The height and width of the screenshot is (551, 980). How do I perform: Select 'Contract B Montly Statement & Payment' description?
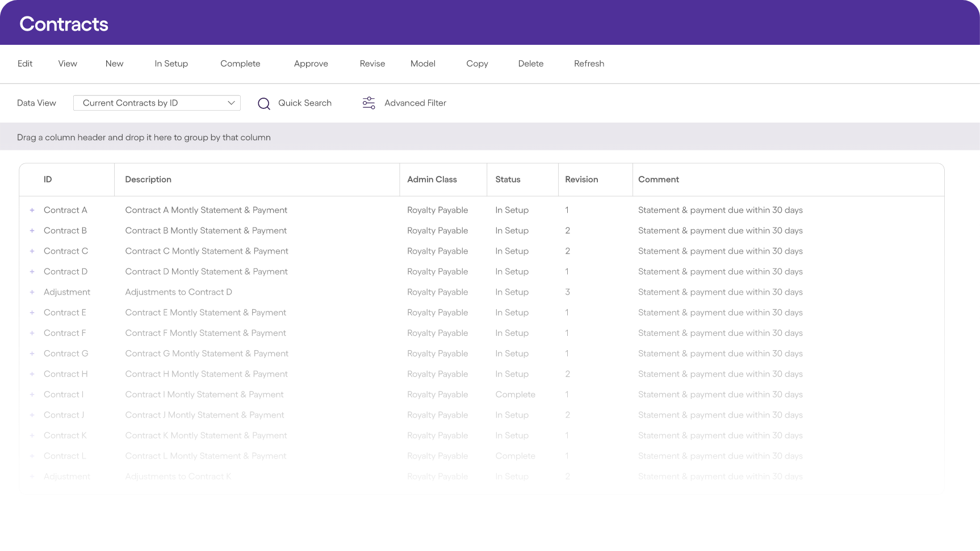point(206,230)
